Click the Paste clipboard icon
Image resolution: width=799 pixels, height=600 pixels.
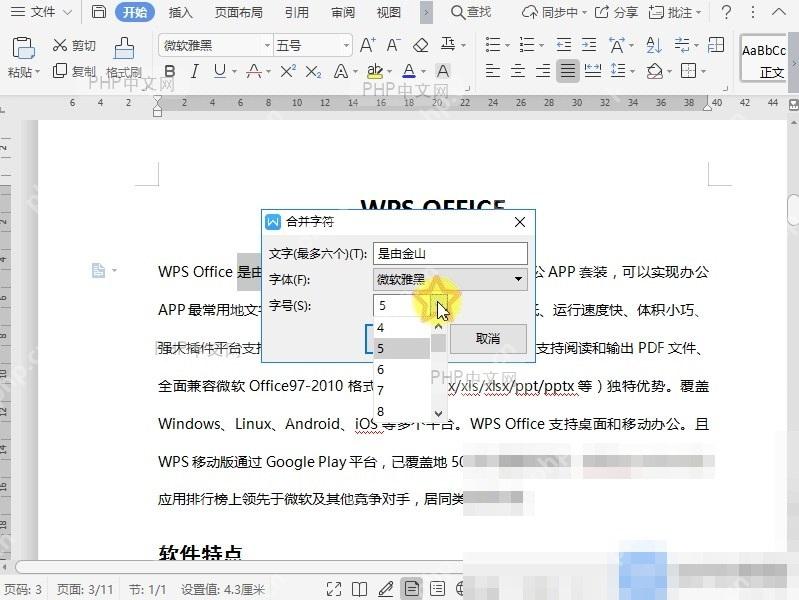[x=23, y=49]
